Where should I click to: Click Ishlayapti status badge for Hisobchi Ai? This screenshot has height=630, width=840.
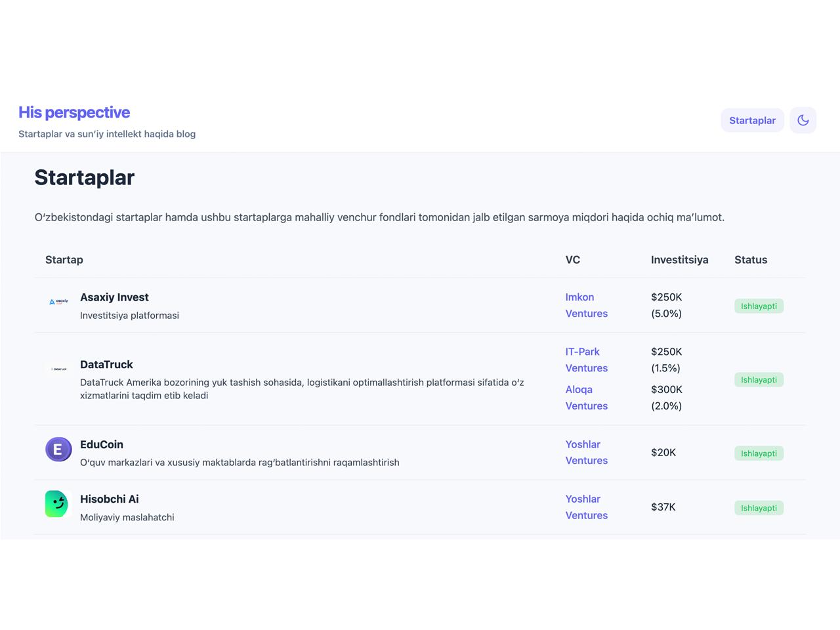pos(759,508)
